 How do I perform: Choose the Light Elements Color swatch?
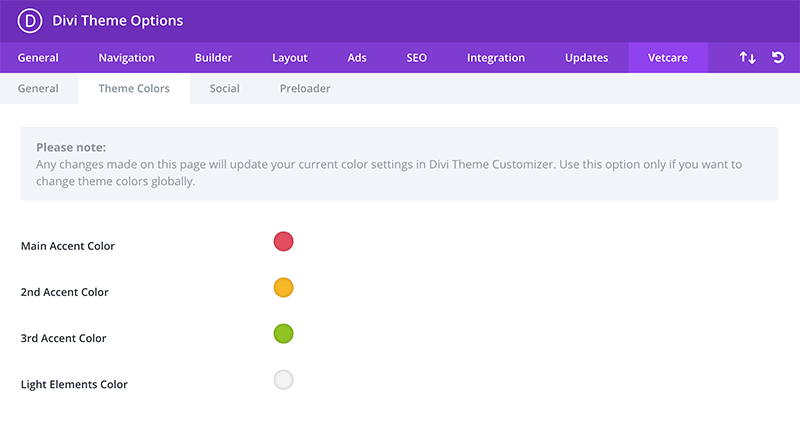point(283,380)
